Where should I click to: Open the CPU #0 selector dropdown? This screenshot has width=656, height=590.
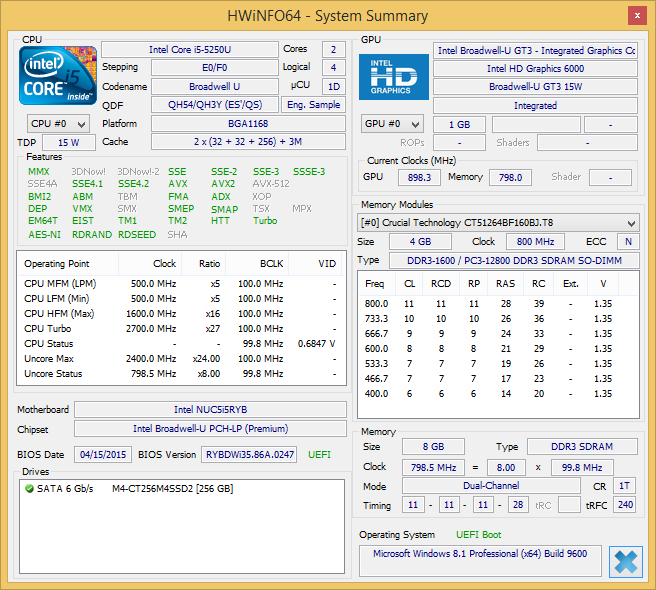pyautogui.click(x=58, y=124)
